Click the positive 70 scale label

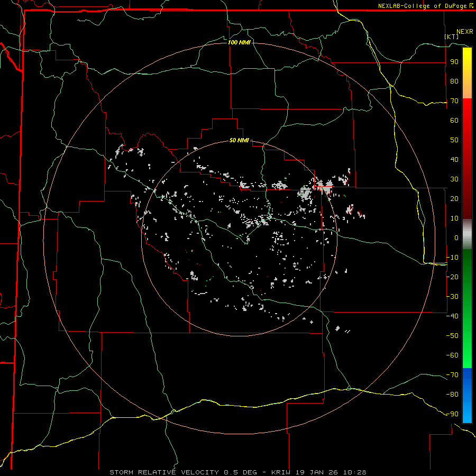coord(454,101)
